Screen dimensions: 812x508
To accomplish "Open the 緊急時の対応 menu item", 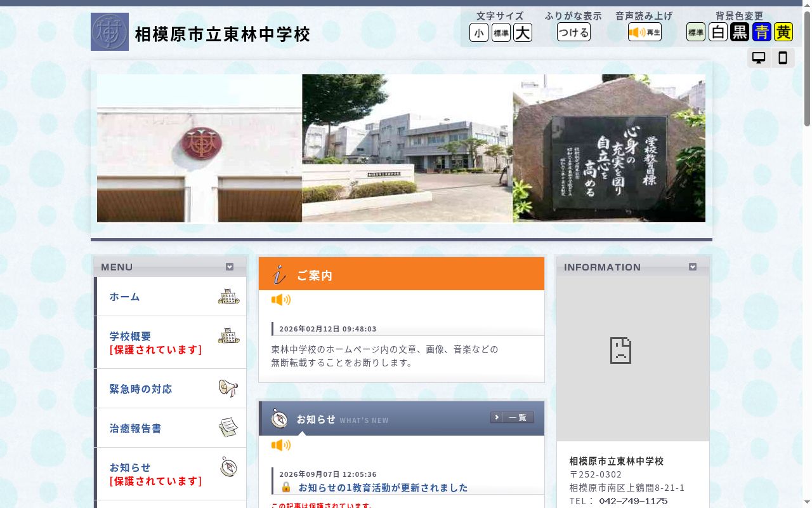I will point(170,389).
